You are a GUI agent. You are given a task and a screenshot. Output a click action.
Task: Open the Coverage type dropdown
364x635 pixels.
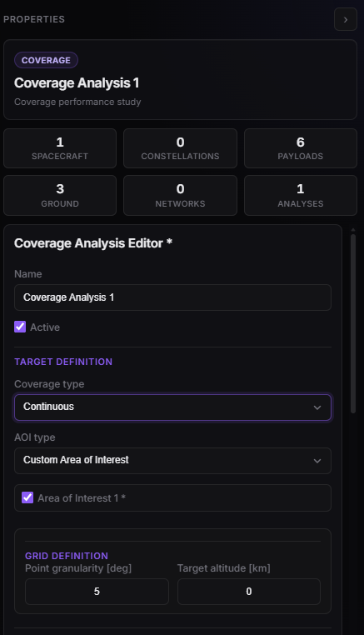[173, 407]
